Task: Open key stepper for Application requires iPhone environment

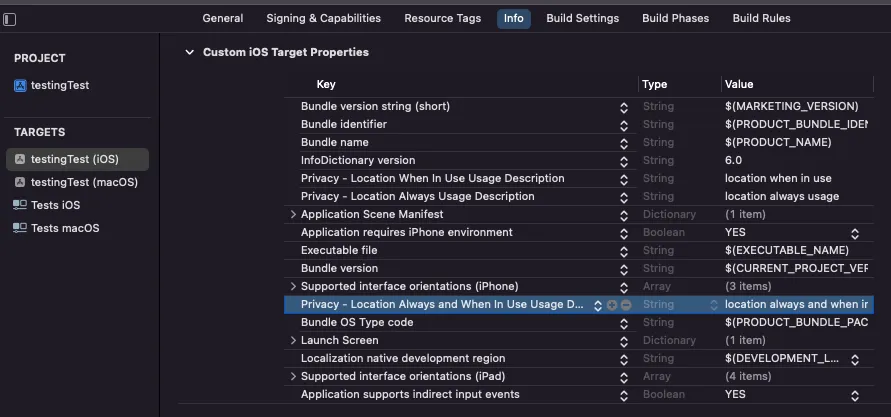Action: click(x=624, y=233)
